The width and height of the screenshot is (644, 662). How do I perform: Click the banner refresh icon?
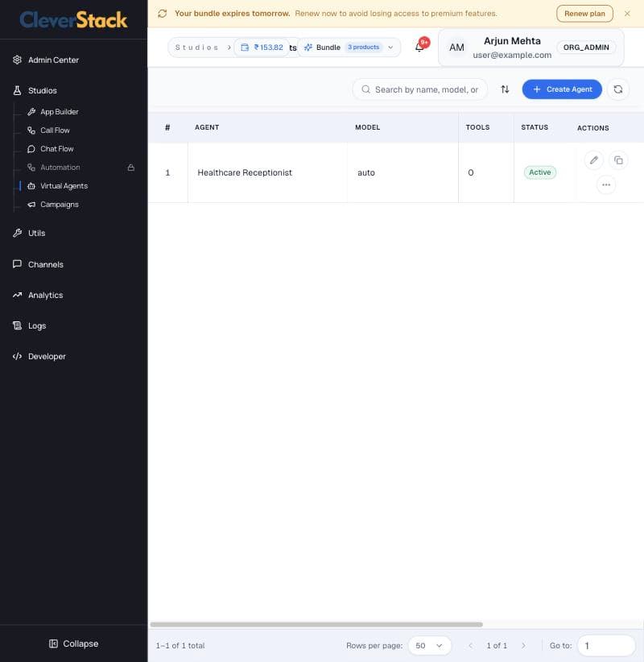[163, 14]
